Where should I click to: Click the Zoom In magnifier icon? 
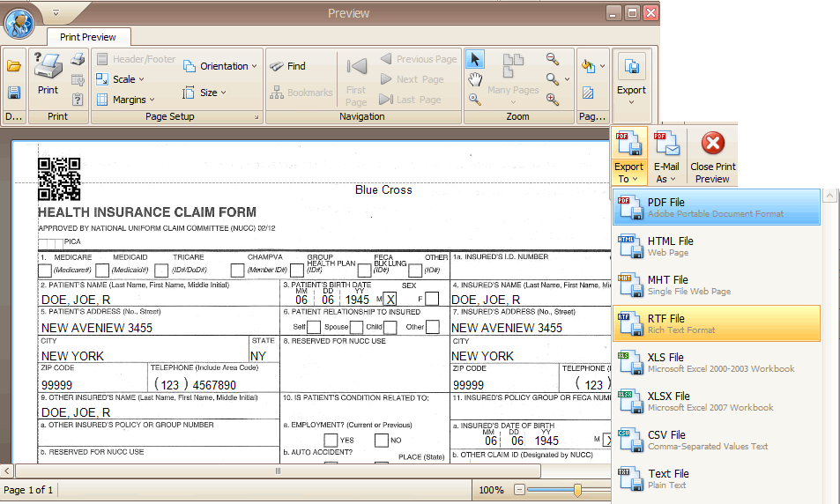553,99
